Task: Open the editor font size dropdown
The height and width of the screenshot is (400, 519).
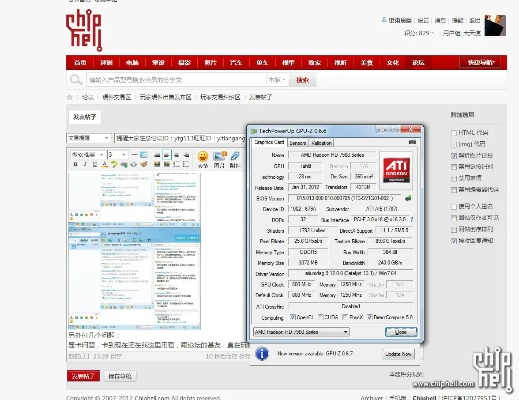Action: pos(117,155)
